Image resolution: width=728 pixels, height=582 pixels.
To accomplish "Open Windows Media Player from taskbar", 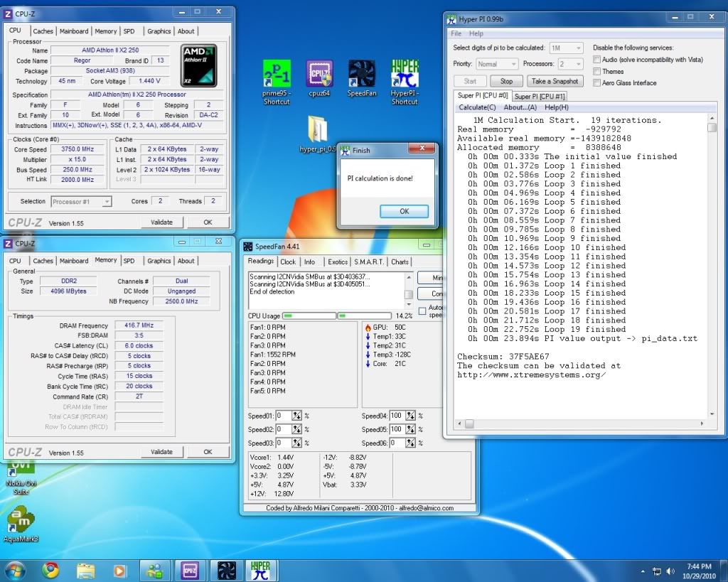I will tap(119, 571).
